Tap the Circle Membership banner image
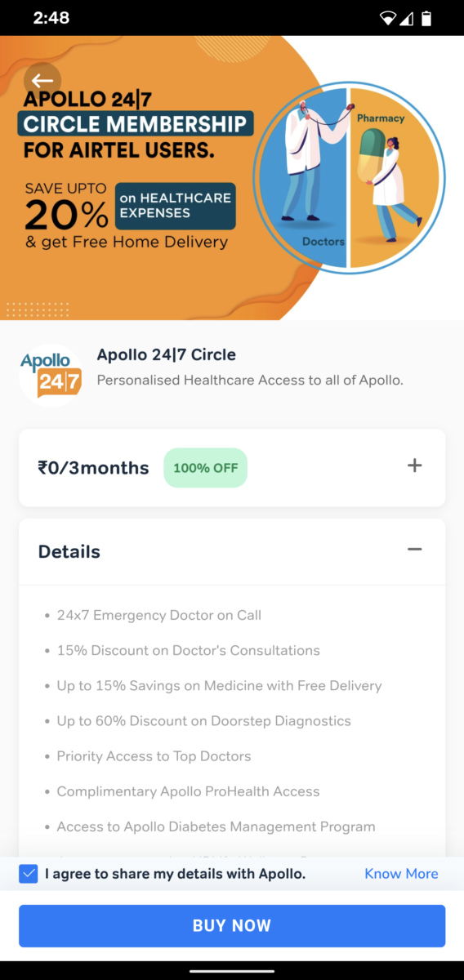Screen dimensions: 464x980 point(232,177)
